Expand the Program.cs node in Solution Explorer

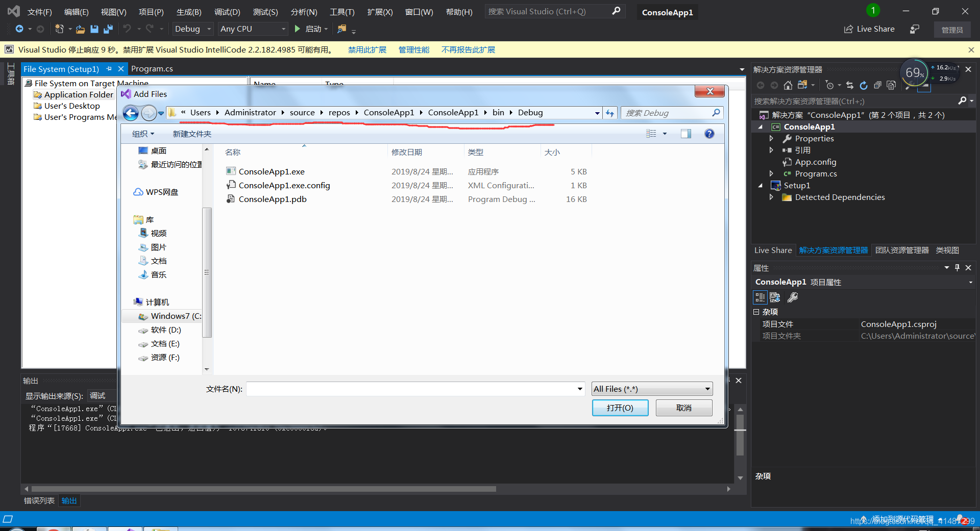coord(771,174)
